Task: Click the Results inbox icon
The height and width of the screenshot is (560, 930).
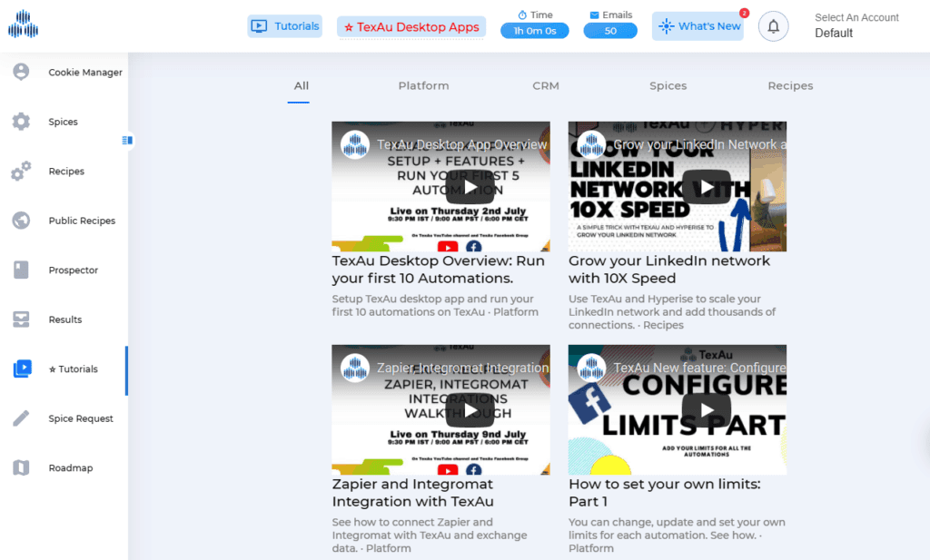Action: [x=21, y=319]
